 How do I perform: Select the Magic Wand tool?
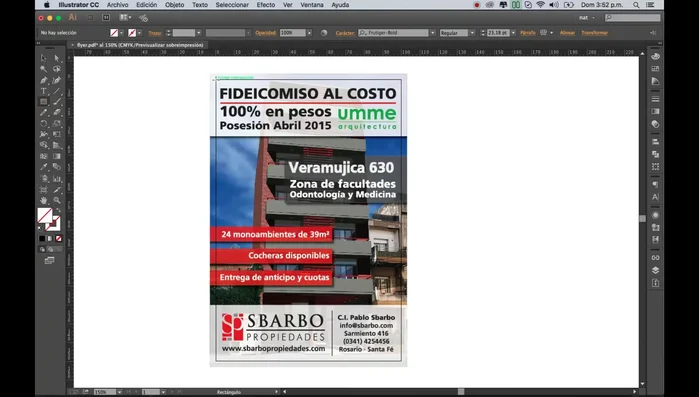pyautogui.click(x=44, y=69)
